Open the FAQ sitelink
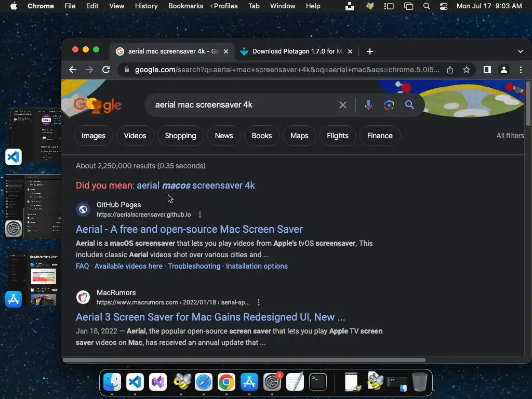 (x=83, y=267)
